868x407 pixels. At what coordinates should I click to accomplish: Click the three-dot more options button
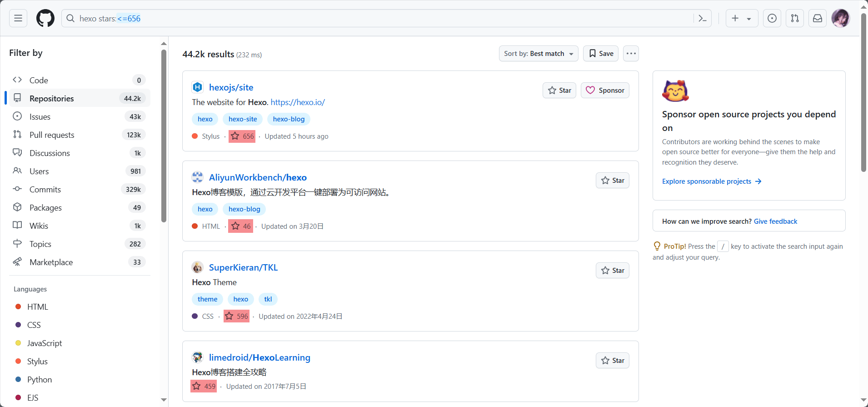pyautogui.click(x=631, y=54)
